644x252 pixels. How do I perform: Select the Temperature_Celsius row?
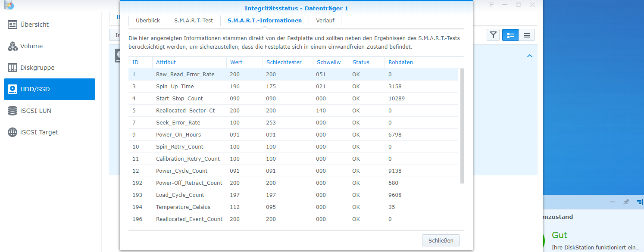pyautogui.click(x=293, y=207)
